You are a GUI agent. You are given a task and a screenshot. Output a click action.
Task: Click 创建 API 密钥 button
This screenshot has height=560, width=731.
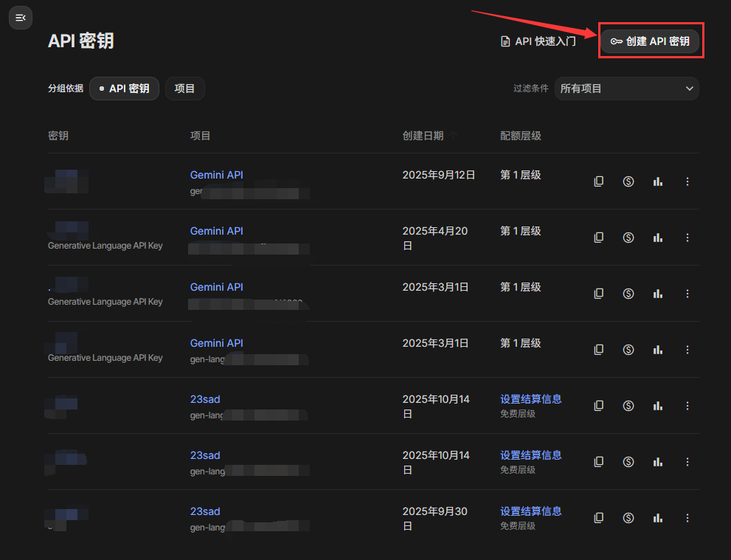[x=650, y=41]
